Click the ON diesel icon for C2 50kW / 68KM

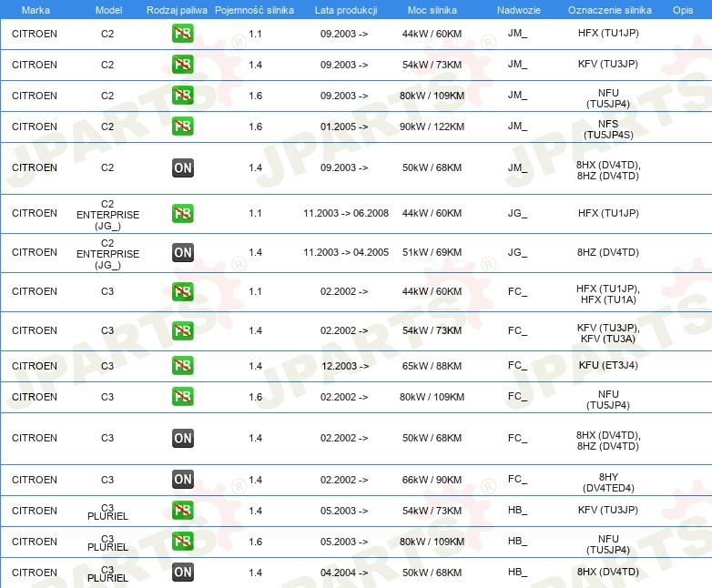point(182,168)
